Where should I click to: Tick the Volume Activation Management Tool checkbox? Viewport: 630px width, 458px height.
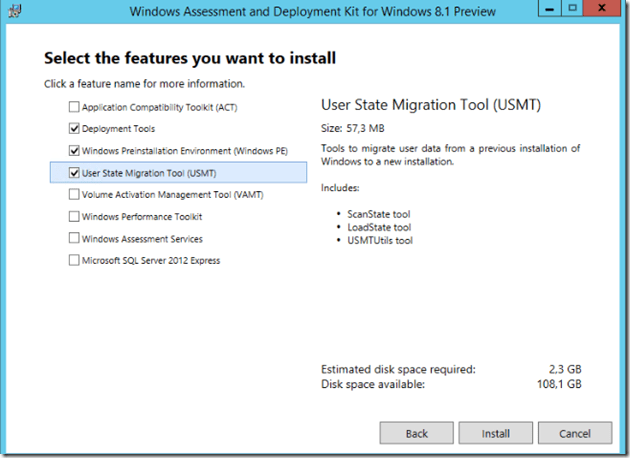point(74,195)
